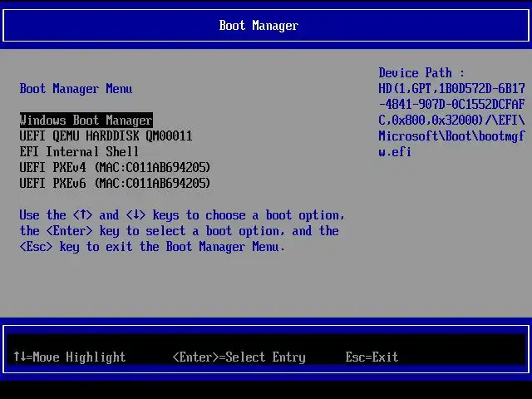Pick the UEFI PXEv4 network boot entry
This screenshot has width=532, height=399.
tap(115, 168)
